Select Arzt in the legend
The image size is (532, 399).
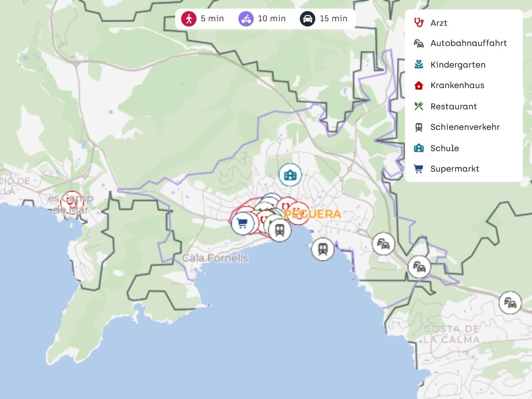(439, 23)
